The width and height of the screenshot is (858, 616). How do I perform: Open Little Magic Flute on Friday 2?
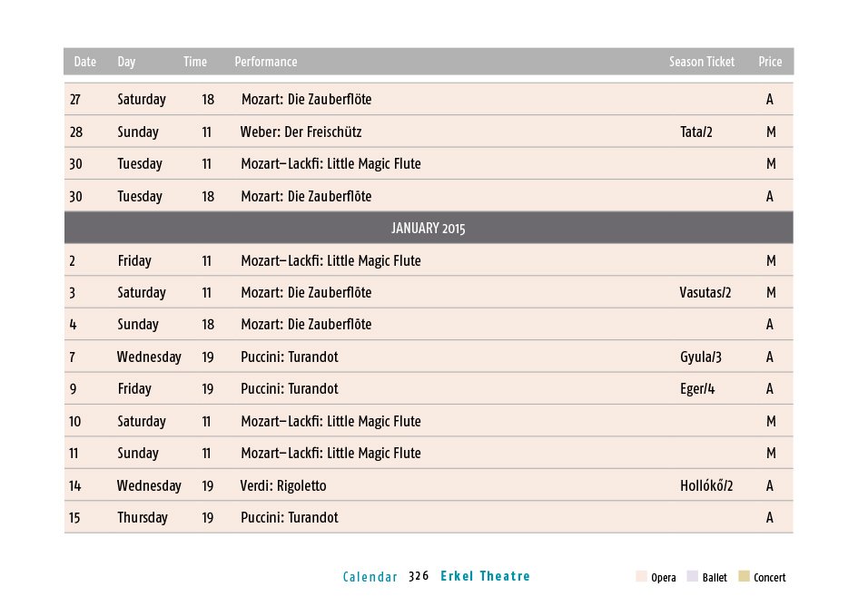331,260
